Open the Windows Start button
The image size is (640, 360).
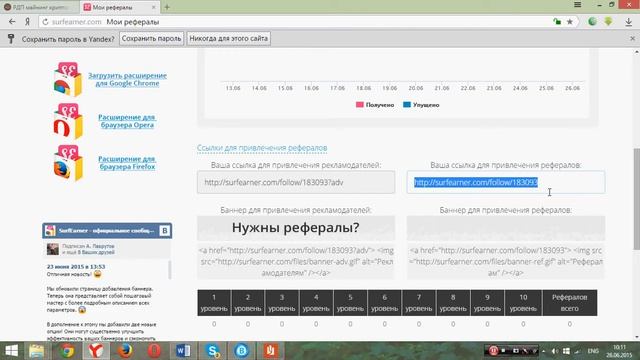(11, 351)
